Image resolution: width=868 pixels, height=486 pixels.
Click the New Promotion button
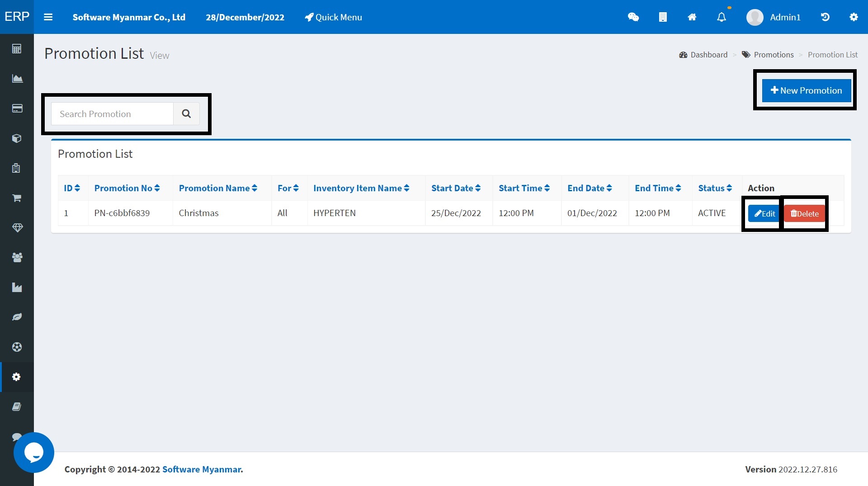tap(807, 90)
